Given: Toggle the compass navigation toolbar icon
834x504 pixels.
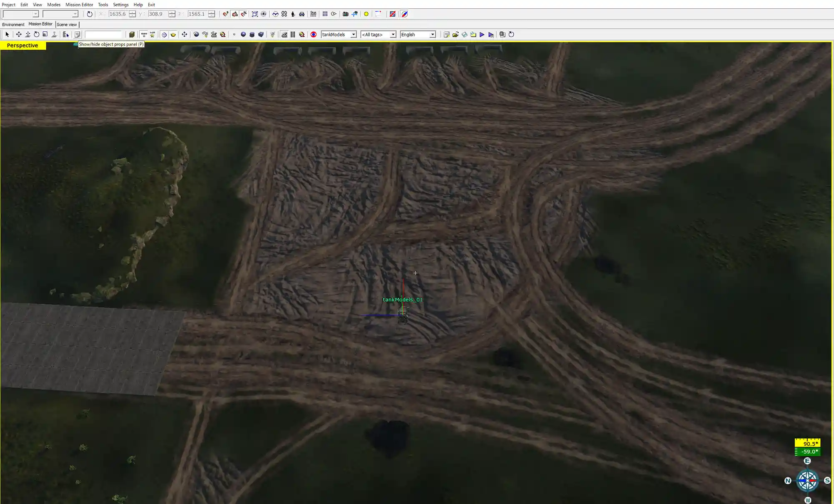Looking at the screenshot, I should (404, 14).
